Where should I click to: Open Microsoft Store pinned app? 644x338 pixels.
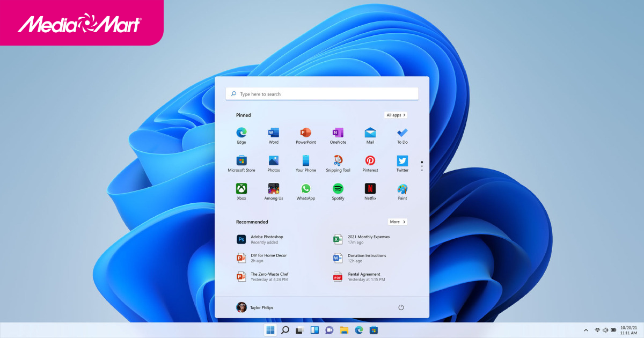coord(241,161)
